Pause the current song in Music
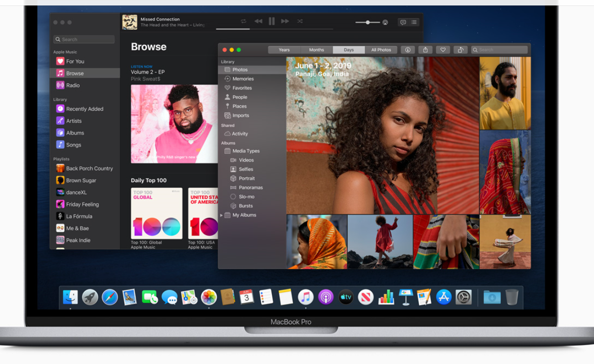This screenshot has height=364, width=594. 271,21
